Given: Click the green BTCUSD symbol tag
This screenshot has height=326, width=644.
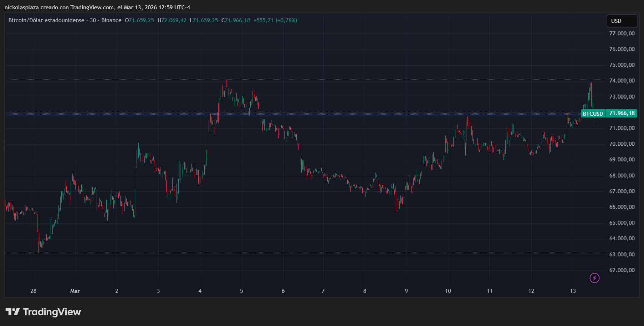Looking at the screenshot, I should 593,114.
